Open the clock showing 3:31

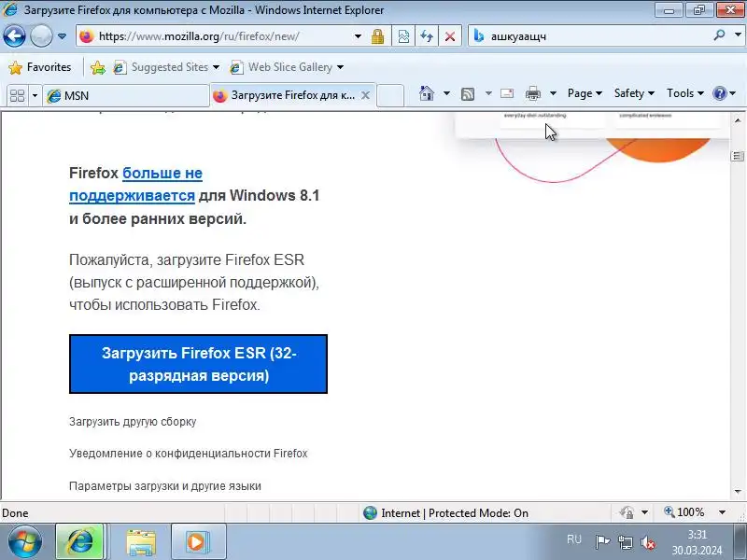click(x=697, y=542)
